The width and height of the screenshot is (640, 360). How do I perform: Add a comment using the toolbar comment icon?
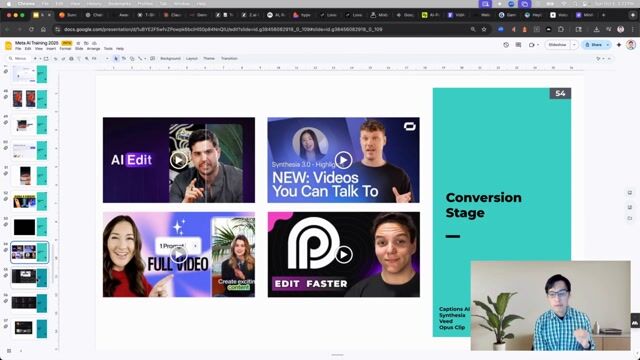[x=152, y=58]
